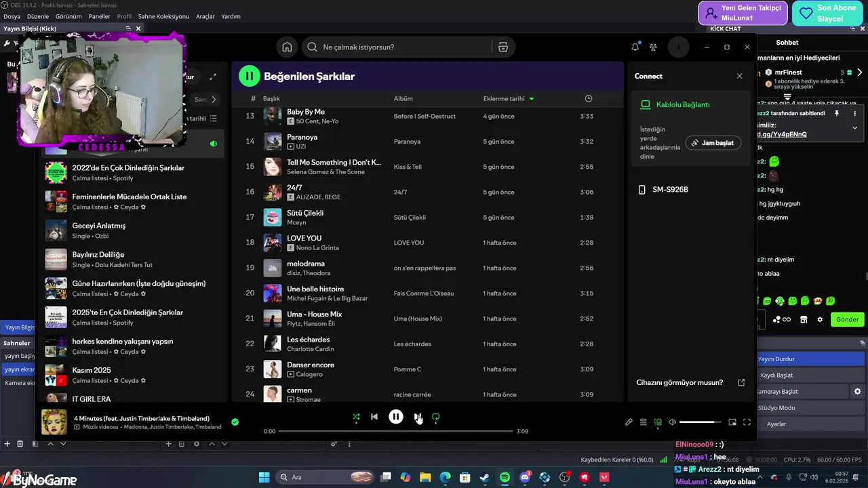Expand the pinned message chevron in Kick chat
Viewport: 868px width, 488px height.
coord(854,127)
